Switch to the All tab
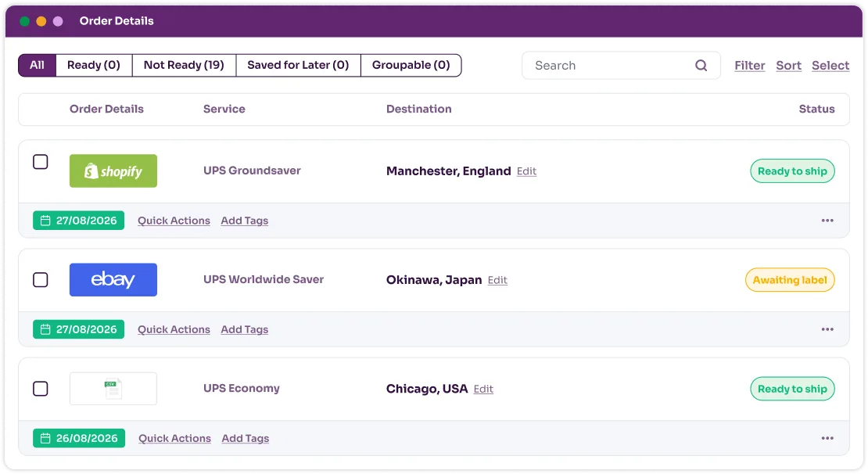868x474 pixels. click(x=37, y=66)
